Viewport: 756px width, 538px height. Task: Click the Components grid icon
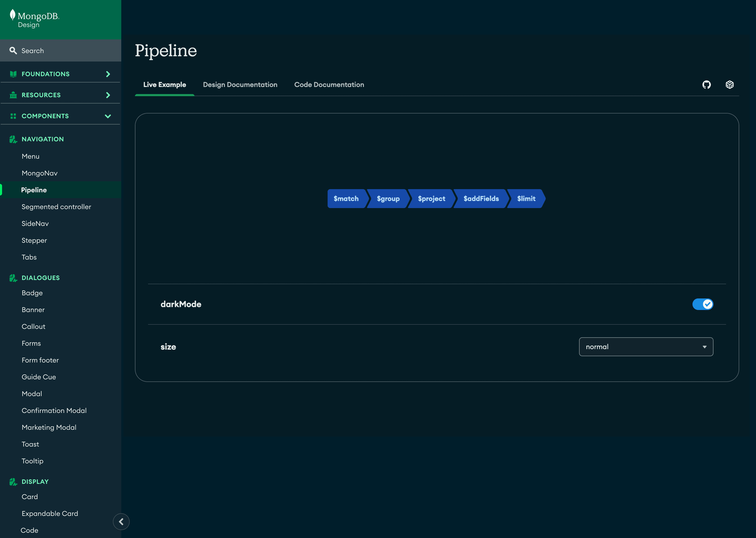(13, 116)
